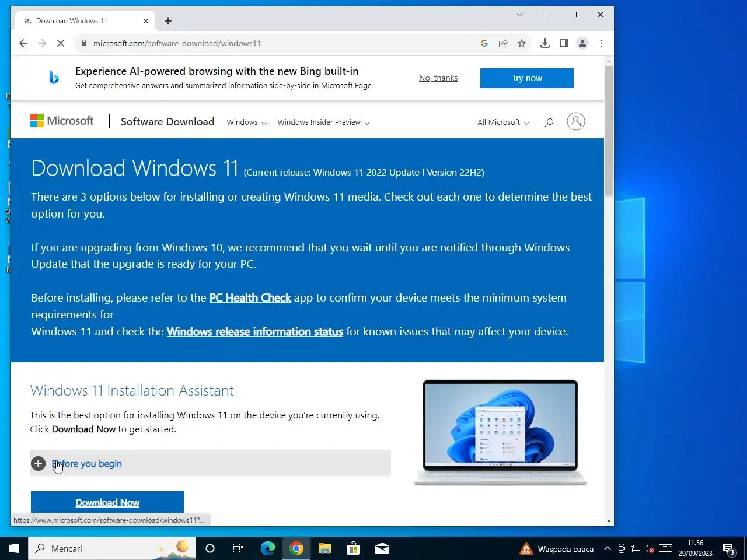
Task: Click the muted volume tray icon
Action: click(649, 548)
